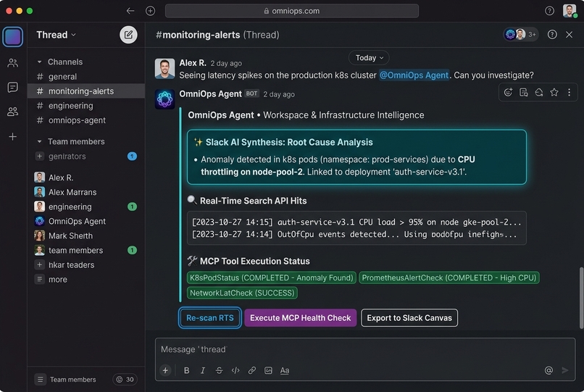Viewport: 584px width, 392px height.
Task: Click the plus icon in left rail
Action: [12, 137]
